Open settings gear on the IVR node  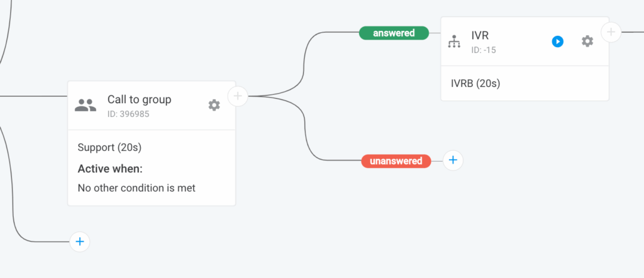[587, 41]
